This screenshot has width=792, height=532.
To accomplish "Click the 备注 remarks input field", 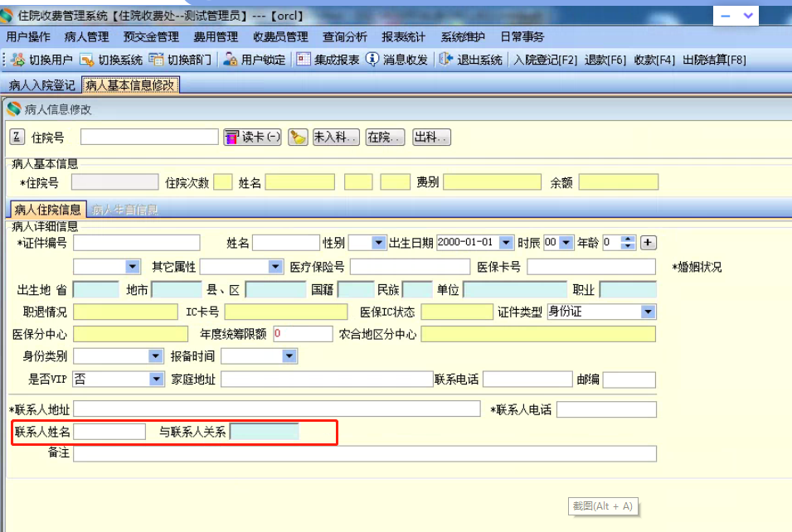I will 365,454.
